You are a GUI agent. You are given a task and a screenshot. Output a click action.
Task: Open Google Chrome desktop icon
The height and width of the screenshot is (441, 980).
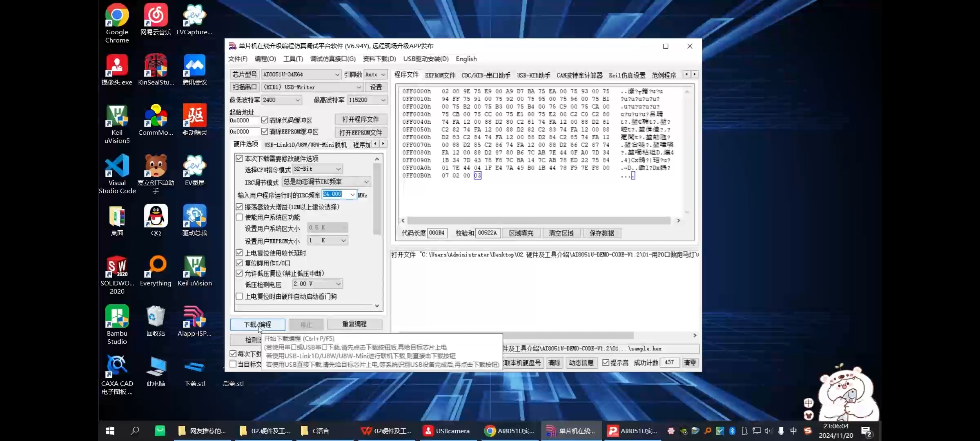117,16
